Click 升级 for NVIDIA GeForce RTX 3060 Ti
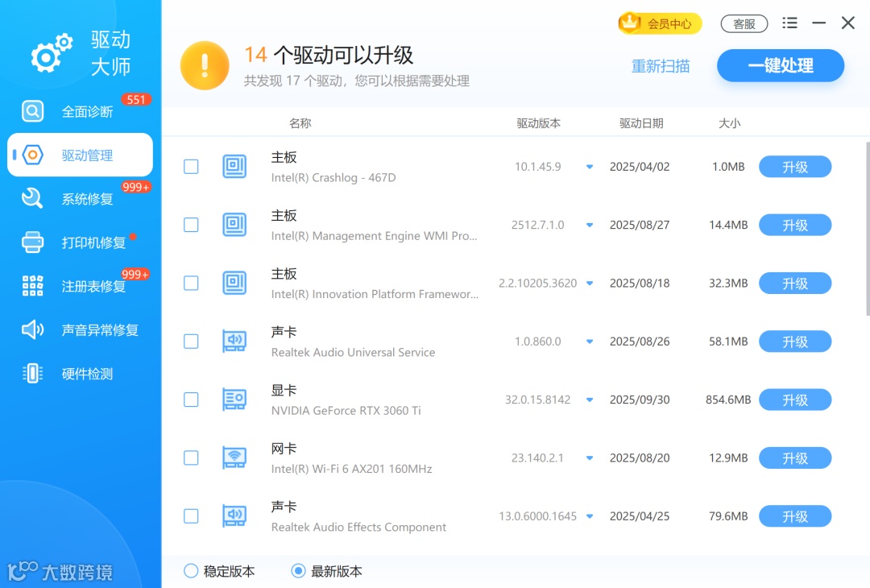This screenshot has height=588, width=870. click(x=795, y=400)
